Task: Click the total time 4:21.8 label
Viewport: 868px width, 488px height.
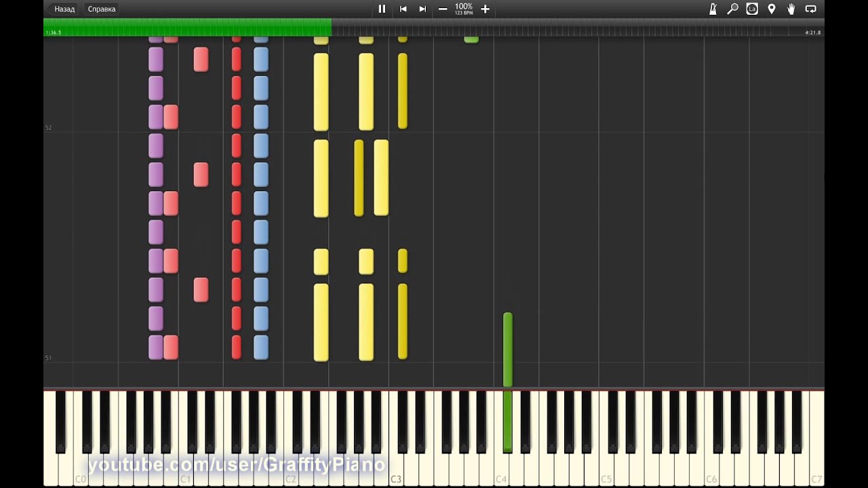Action: (812, 33)
